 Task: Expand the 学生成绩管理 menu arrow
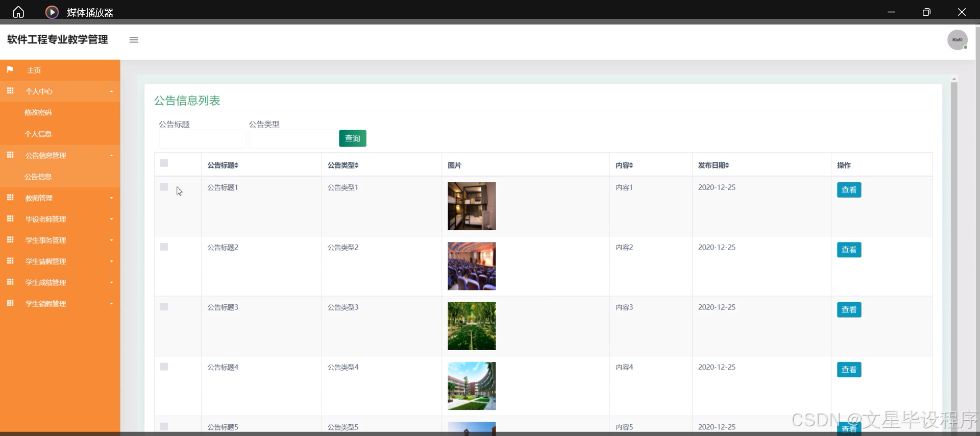tap(111, 283)
